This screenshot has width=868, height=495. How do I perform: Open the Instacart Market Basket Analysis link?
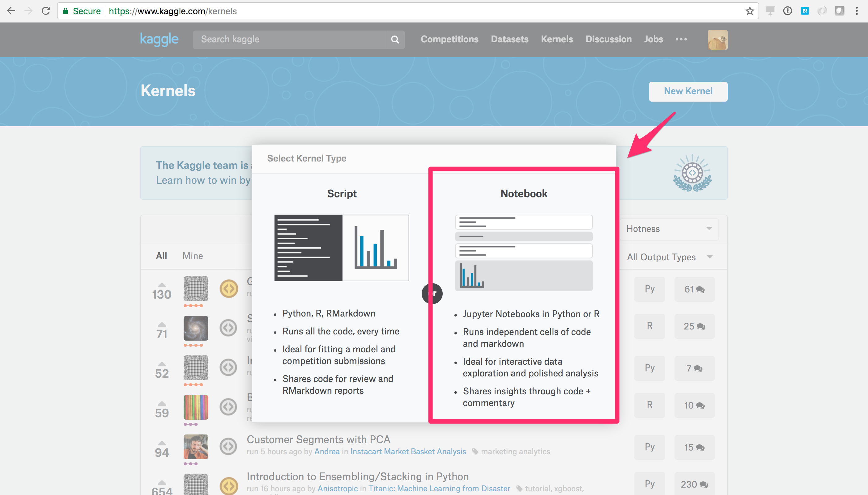pyautogui.click(x=408, y=451)
